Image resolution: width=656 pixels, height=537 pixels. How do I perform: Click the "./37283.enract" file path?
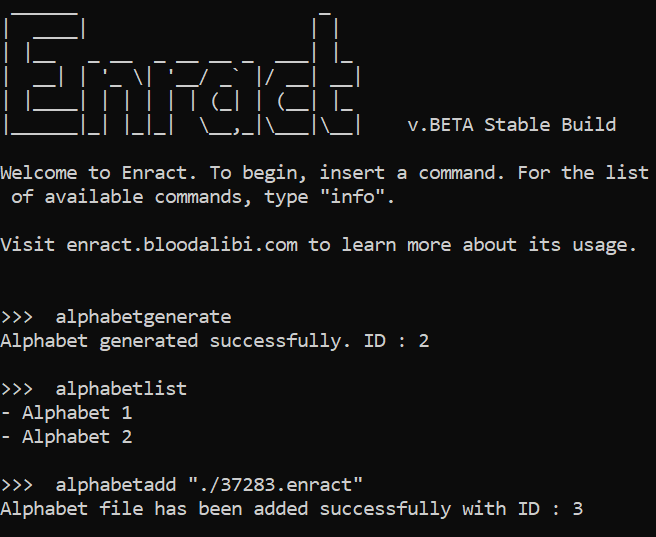pos(276,485)
